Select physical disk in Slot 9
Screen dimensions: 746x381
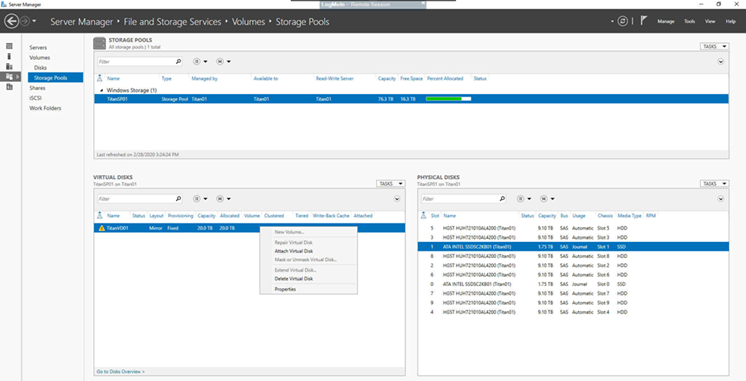coord(573,303)
